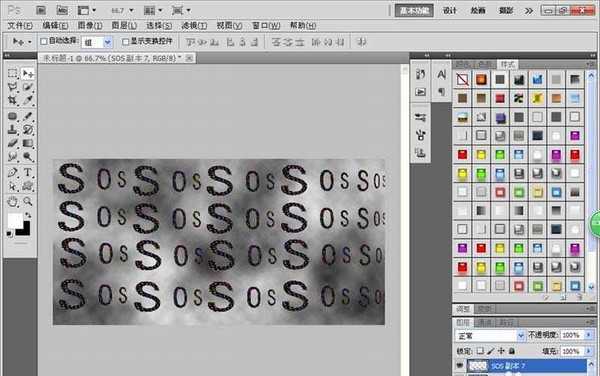Select the Hand tool
This screenshot has height=376, width=600.
12,201
